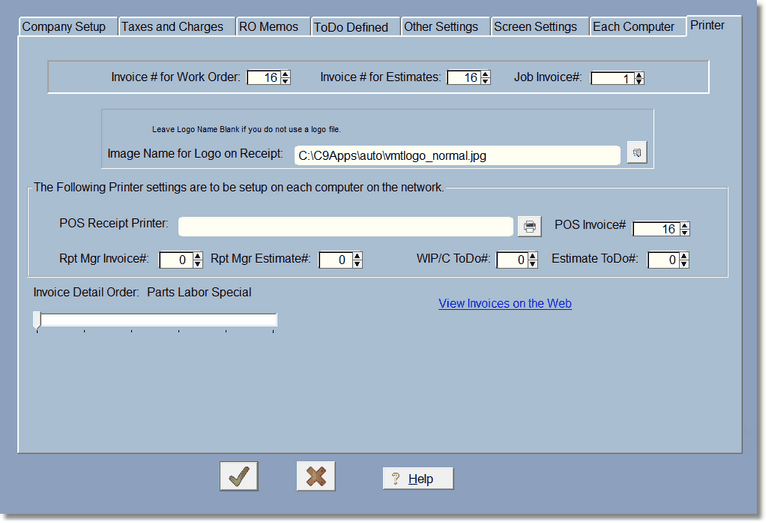This screenshot has width=766, height=523.
Task: Click printer icon to select POS printer
Action: coord(530,227)
